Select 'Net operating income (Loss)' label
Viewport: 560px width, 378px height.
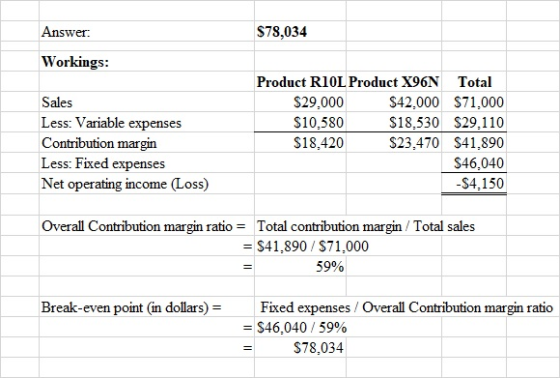[x=125, y=184]
